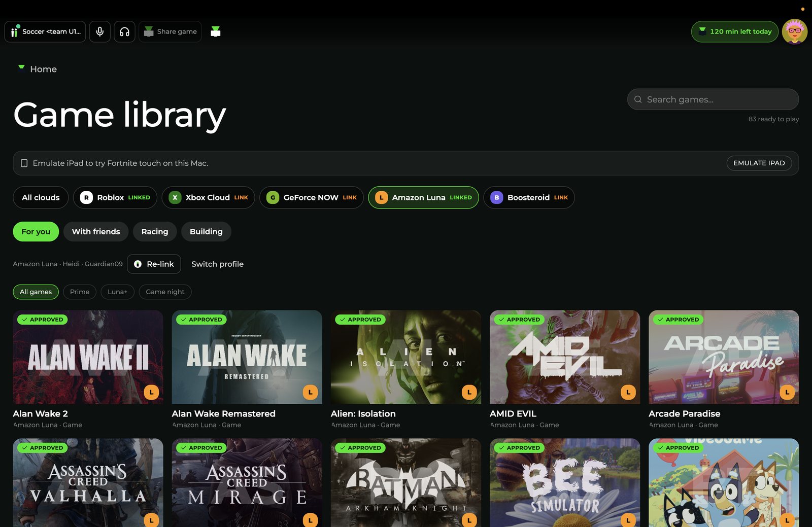Click the Luna badge on Arcade Paradise
The height and width of the screenshot is (527, 812).
(x=787, y=392)
